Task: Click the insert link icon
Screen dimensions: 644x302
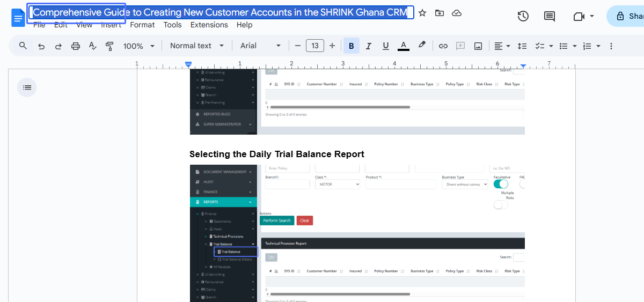Action: 443,46
